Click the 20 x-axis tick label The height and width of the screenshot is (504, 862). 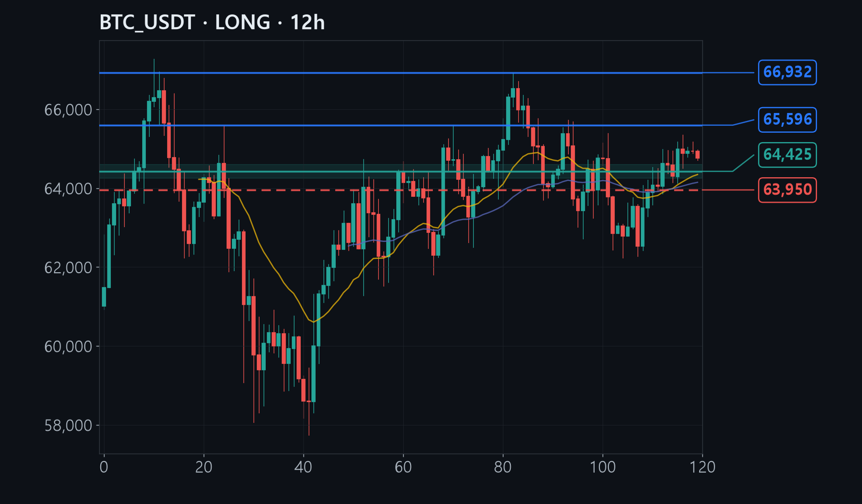tap(204, 467)
